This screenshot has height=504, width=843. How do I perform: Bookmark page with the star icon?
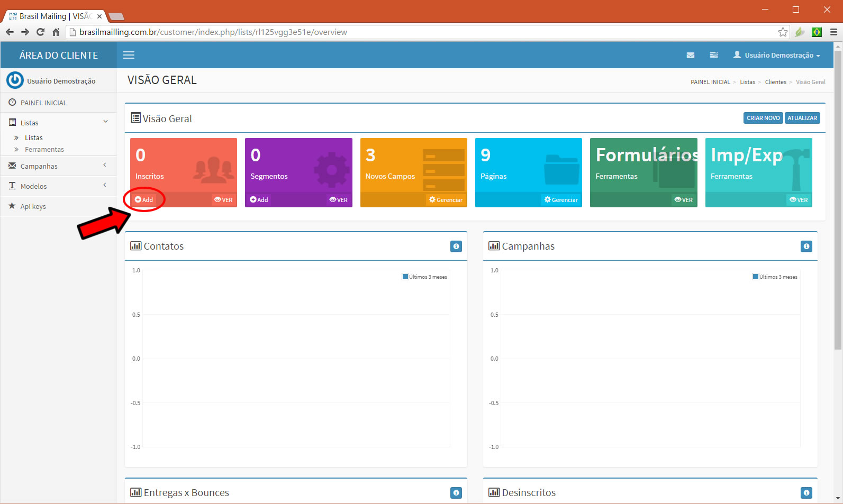pyautogui.click(x=783, y=32)
